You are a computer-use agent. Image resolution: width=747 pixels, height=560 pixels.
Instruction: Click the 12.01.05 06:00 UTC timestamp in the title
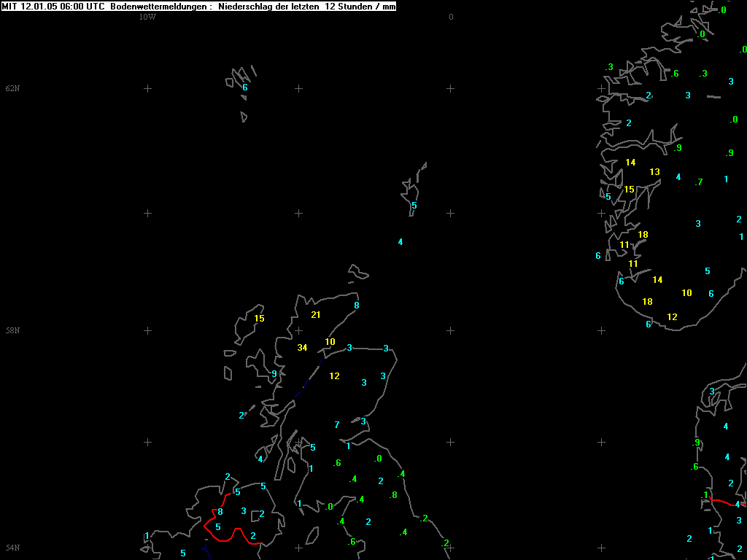[63, 6]
